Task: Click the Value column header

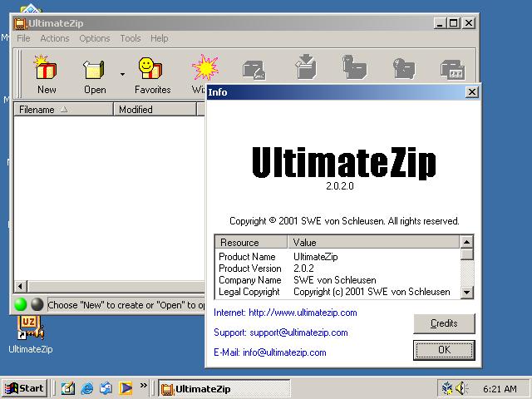Action: (x=373, y=242)
